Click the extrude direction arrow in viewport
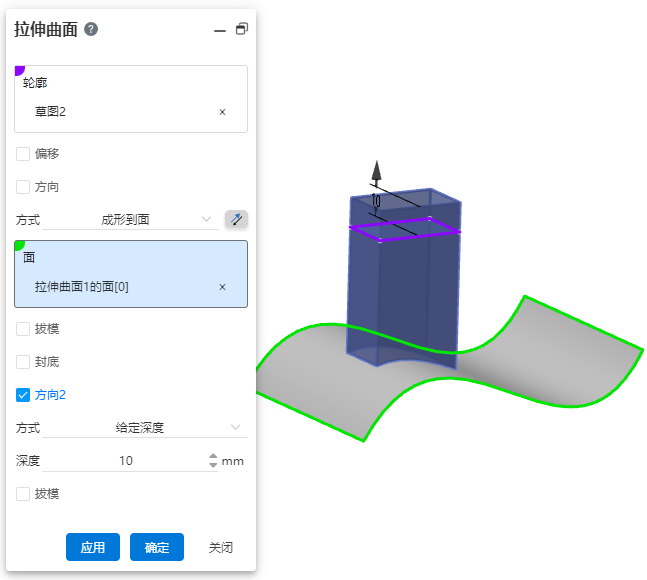The width and height of the screenshot is (647, 580). coord(376,171)
